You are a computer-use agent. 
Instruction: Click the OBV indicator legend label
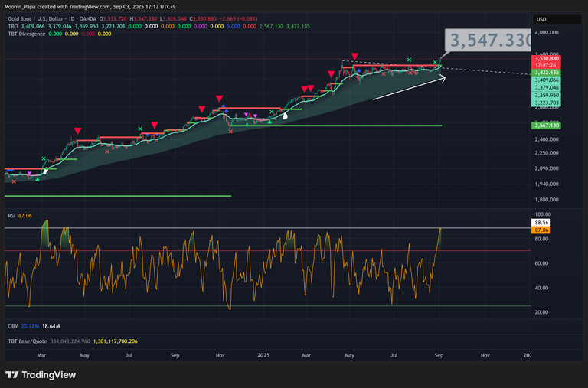(x=13, y=326)
